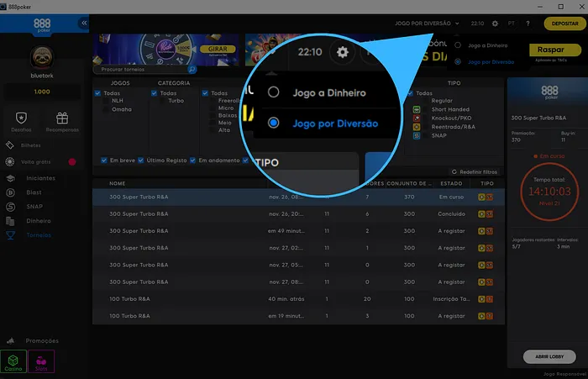Click the Torneios trophy icon
The width and height of the screenshot is (588, 379).
(x=10, y=235)
